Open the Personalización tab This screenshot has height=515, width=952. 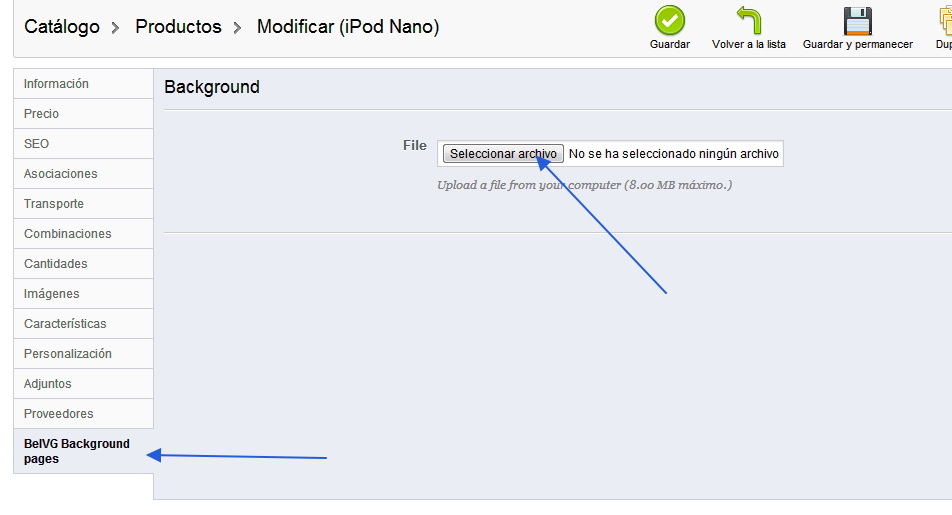pyautogui.click(x=67, y=354)
